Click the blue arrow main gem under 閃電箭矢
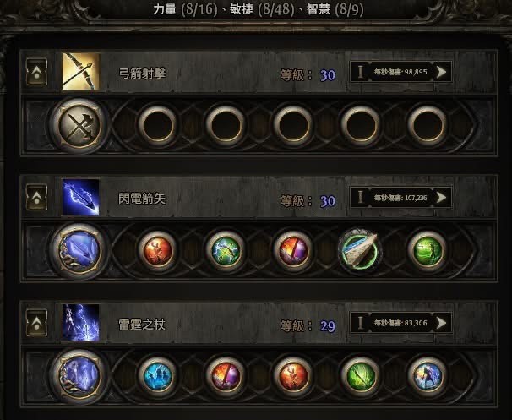This screenshot has width=512, height=420. click(79, 251)
